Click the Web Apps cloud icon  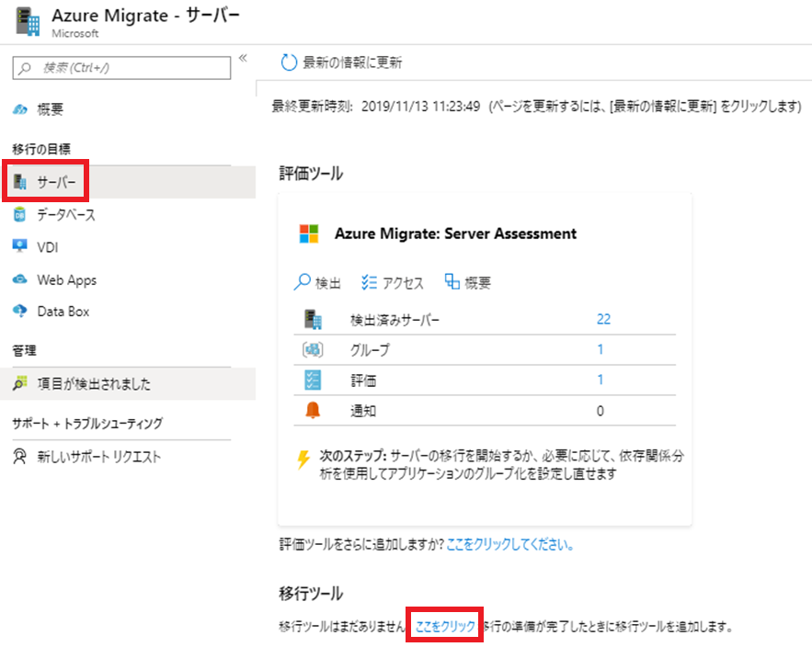coord(19,279)
